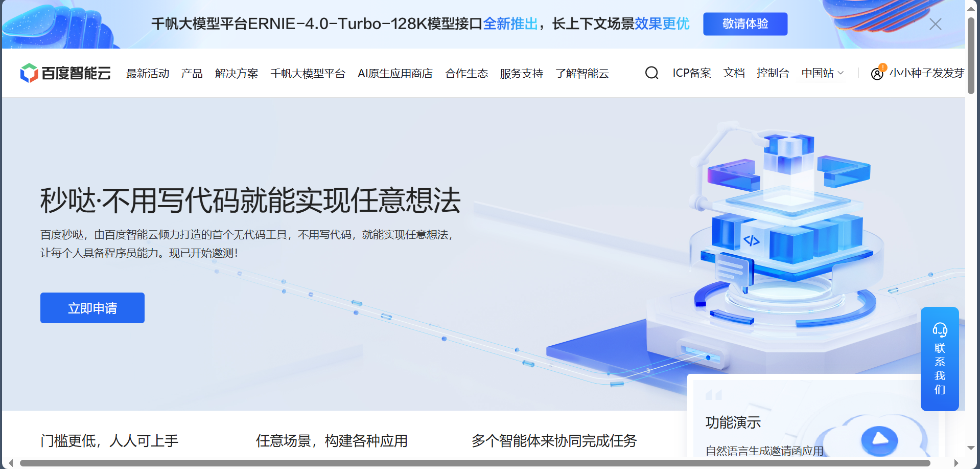Expand the 中国站 region dropdown
Screen dimensions: 980x469
(x=823, y=73)
